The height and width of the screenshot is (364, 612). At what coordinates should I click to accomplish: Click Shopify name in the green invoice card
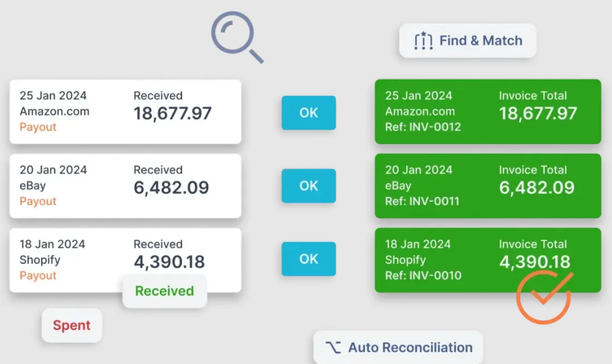pos(405,260)
